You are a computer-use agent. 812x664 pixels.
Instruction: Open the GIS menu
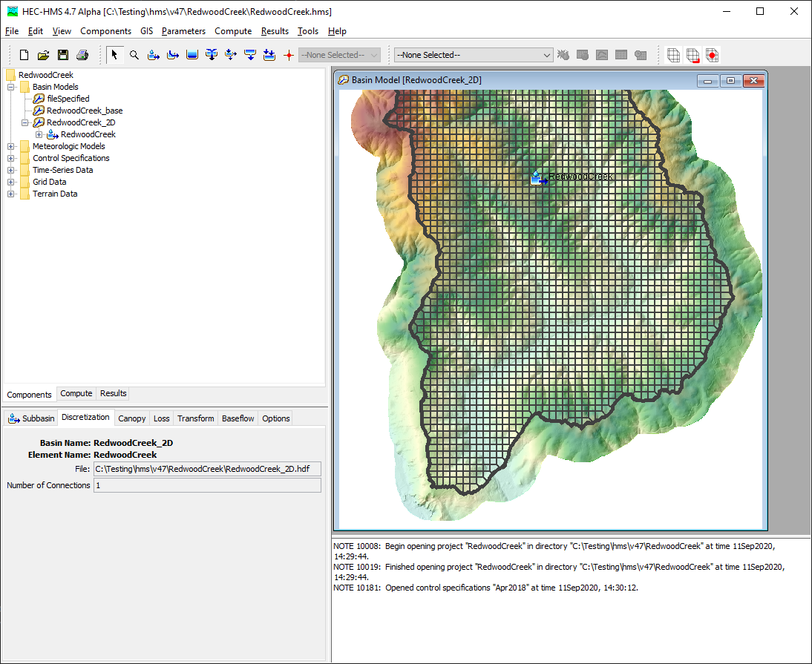pos(146,31)
